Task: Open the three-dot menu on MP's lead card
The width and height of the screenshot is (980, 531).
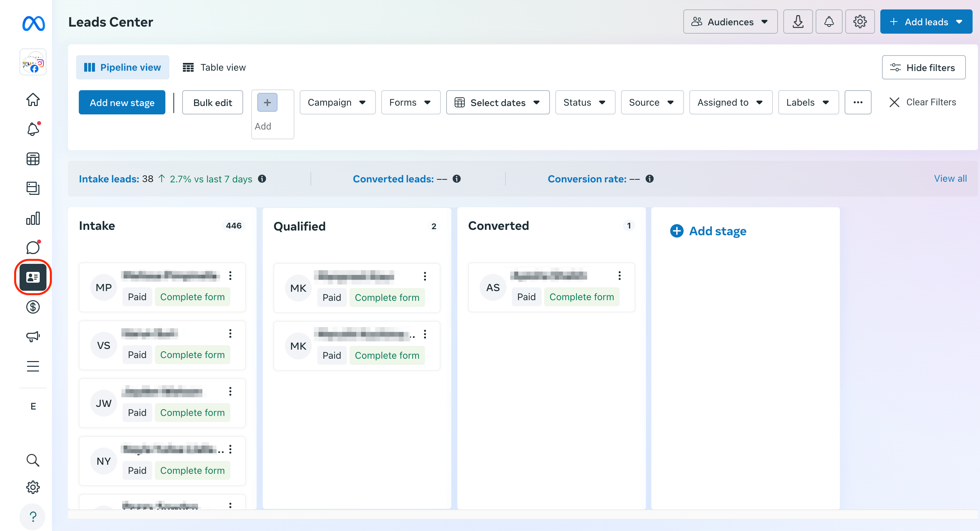Action: point(230,276)
